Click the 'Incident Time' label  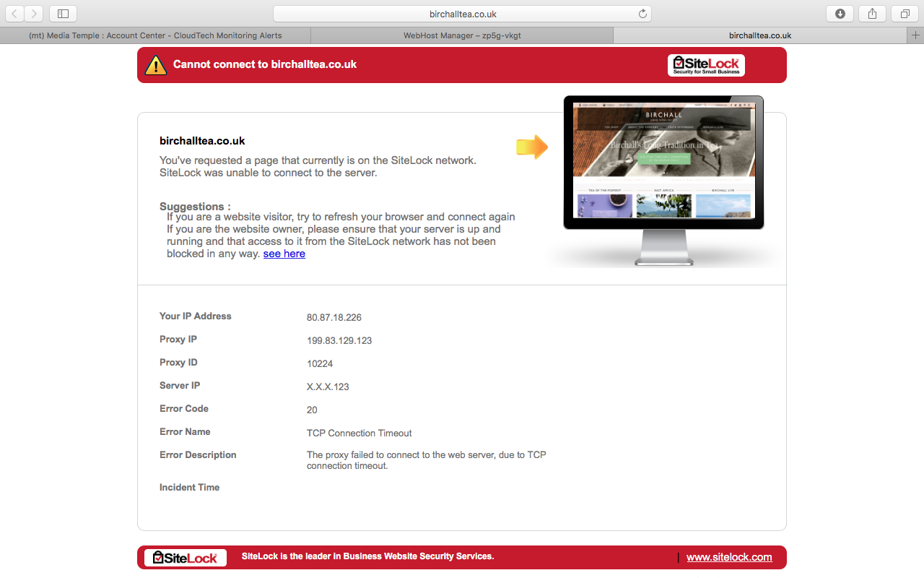coord(189,487)
